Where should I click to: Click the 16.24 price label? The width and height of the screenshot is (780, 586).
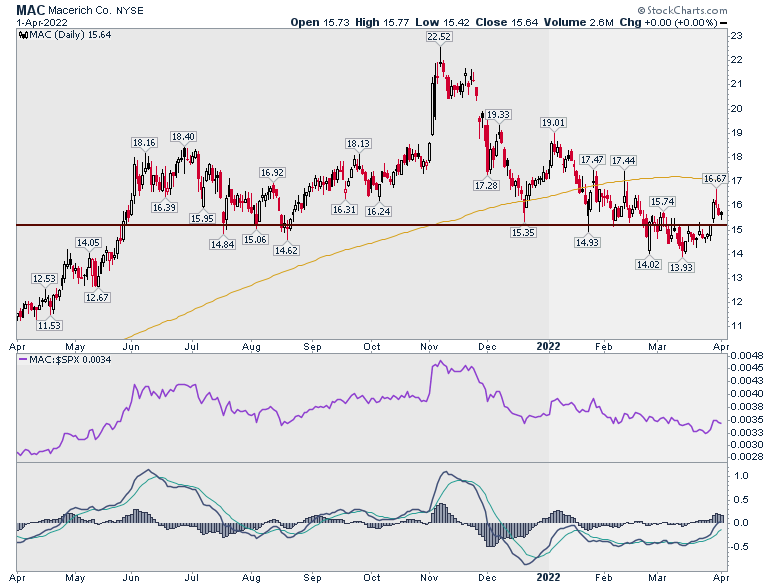[x=378, y=211]
